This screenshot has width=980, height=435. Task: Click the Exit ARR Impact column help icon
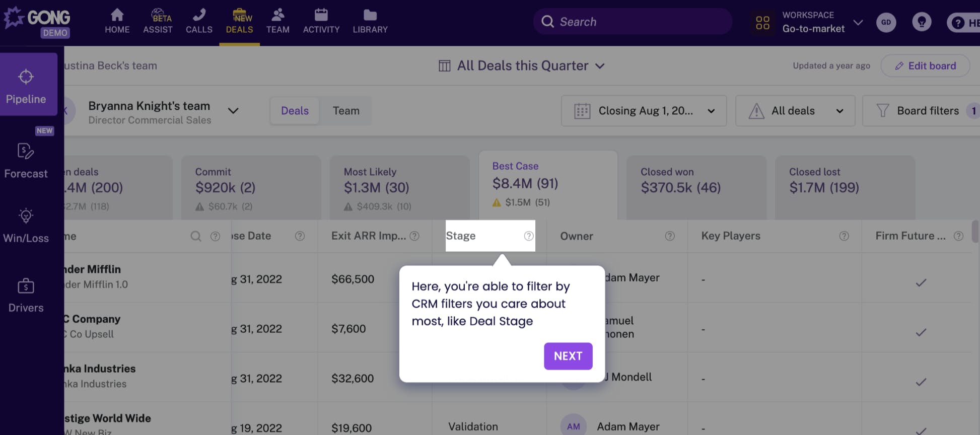[x=414, y=236]
